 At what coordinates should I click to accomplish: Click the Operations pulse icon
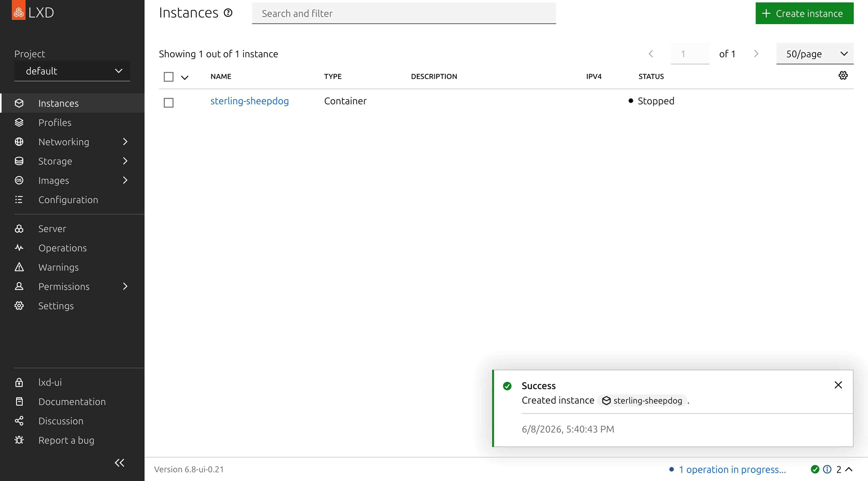[19, 248]
